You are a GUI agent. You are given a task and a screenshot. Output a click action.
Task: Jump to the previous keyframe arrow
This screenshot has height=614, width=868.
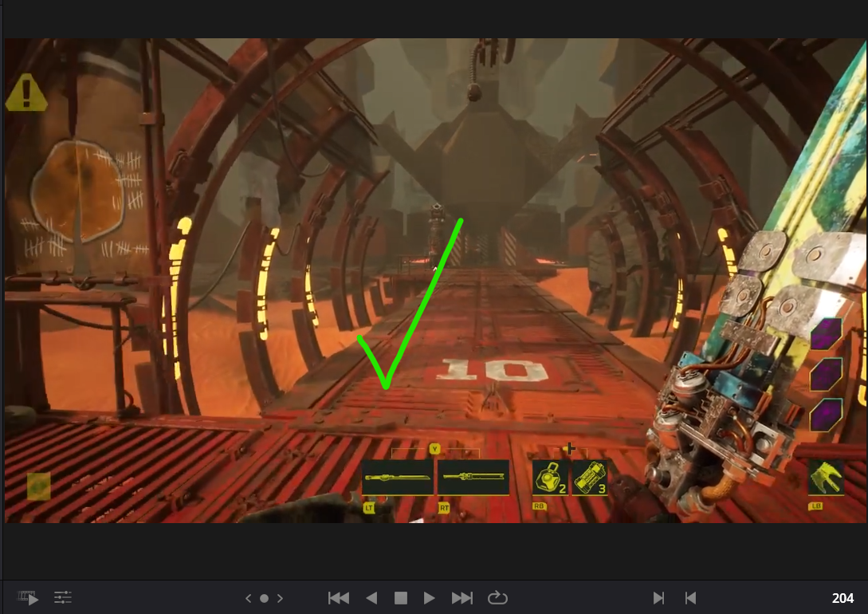tap(248, 598)
